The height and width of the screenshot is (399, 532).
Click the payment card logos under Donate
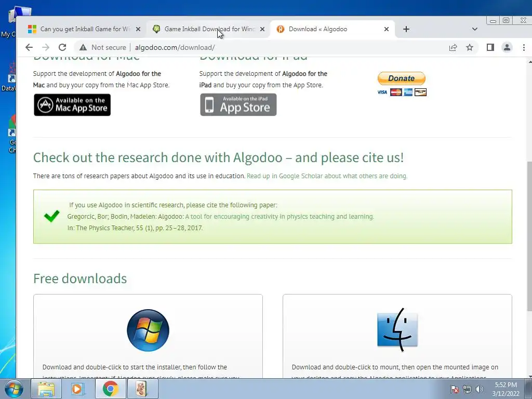click(x=402, y=92)
